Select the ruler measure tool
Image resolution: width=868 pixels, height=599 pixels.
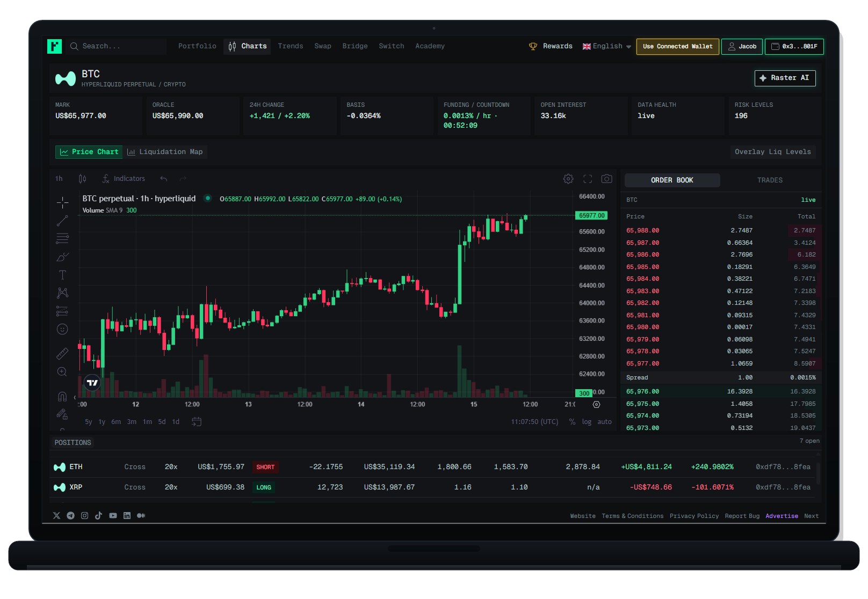tap(62, 354)
